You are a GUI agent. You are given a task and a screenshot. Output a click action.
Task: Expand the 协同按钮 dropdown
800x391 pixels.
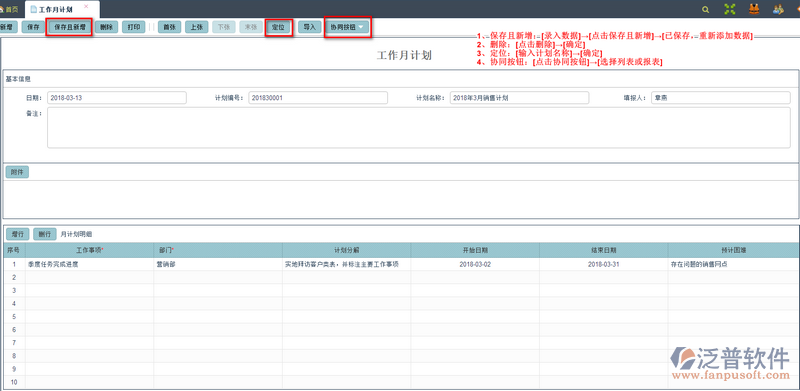pyautogui.click(x=347, y=27)
